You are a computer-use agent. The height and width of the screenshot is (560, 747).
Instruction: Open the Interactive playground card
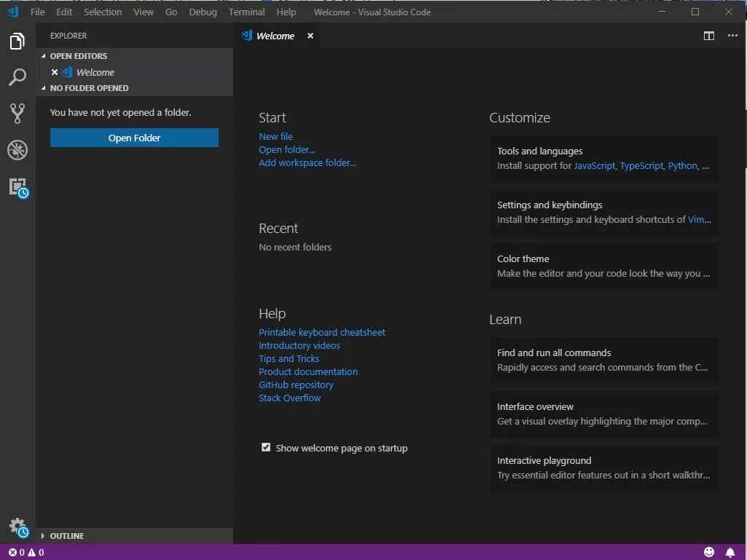pos(605,468)
